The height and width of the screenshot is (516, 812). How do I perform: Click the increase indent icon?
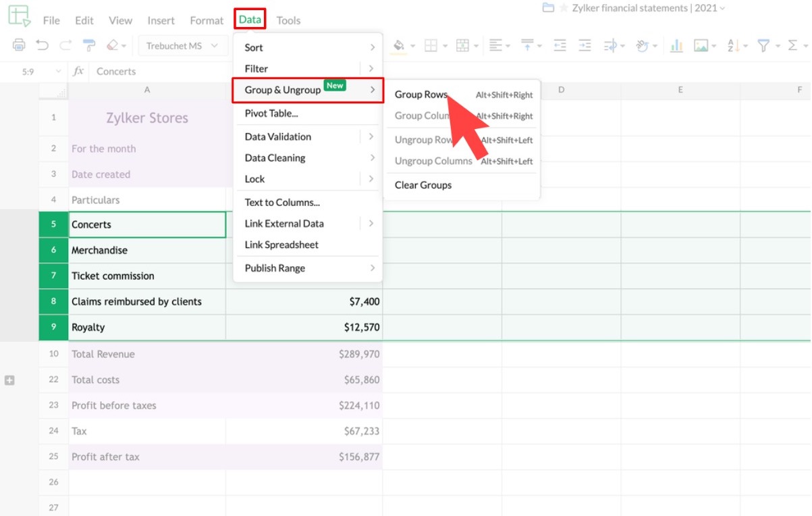point(585,45)
